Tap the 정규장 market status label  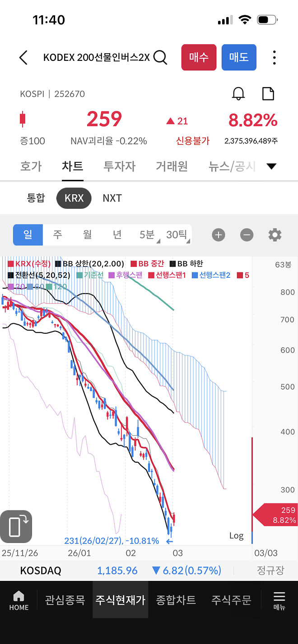click(270, 570)
